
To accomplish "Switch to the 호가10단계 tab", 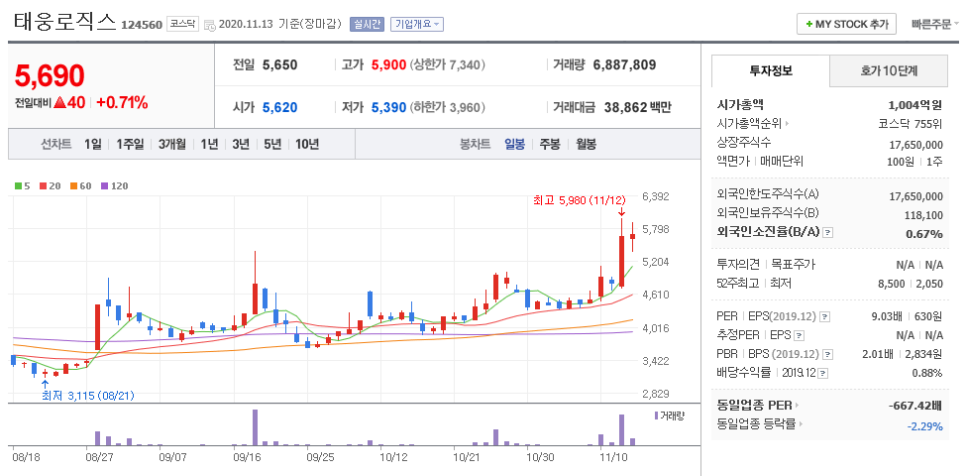I will coord(888,70).
